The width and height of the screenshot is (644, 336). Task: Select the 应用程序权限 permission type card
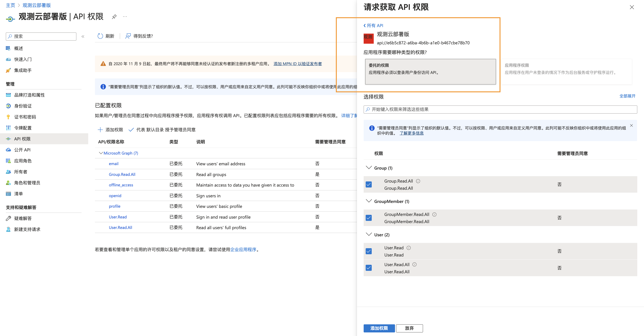coord(566,72)
